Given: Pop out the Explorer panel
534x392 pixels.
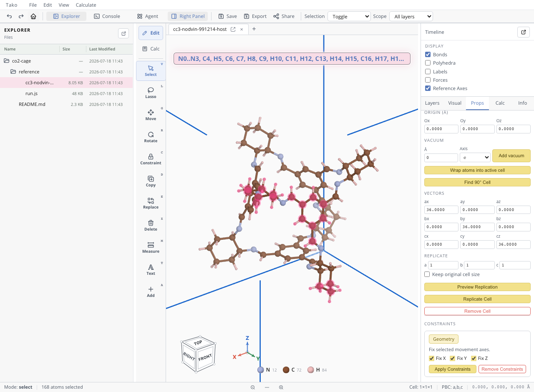Looking at the screenshot, I should coord(123,33).
